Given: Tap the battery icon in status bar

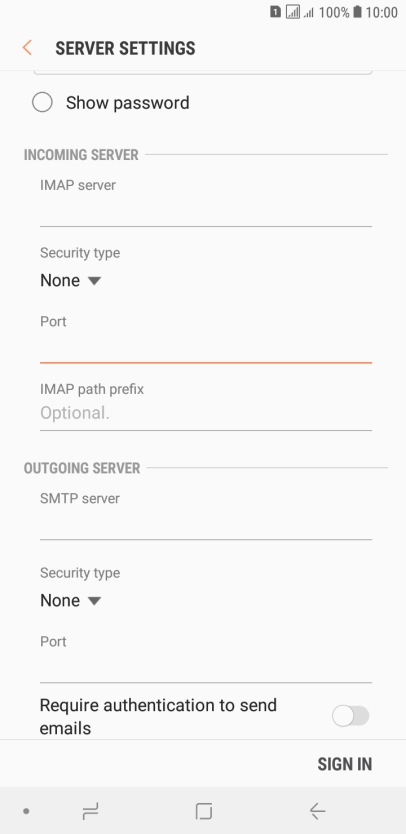Looking at the screenshot, I should (x=357, y=12).
